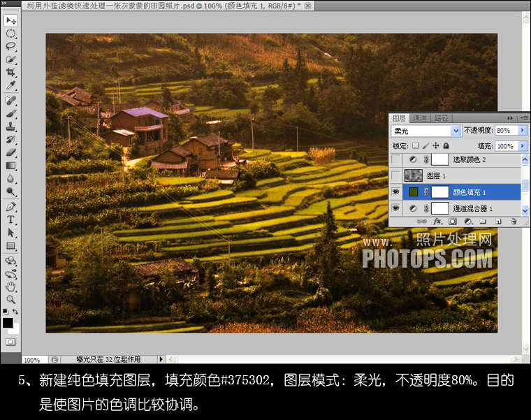Toggle lock transparent pixels

pyautogui.click(x=415, y=145)
